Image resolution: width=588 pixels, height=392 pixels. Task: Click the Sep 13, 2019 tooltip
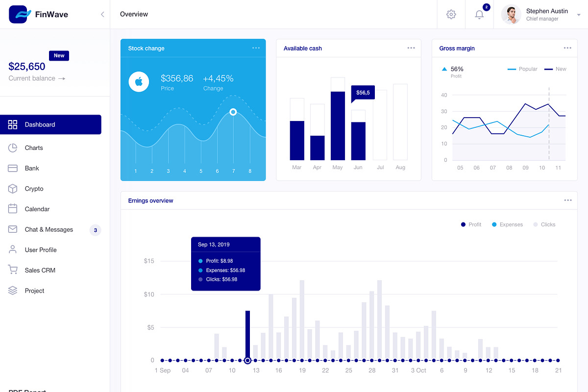click(x=226, y=264)
